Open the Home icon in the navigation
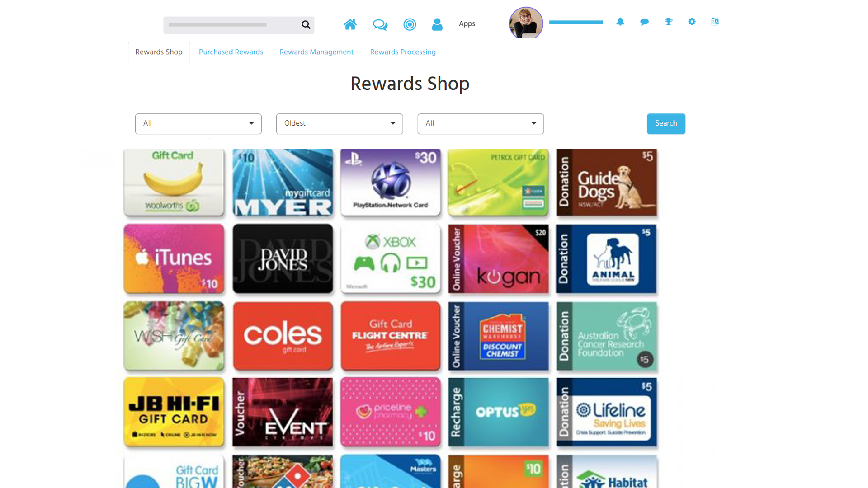Viewport: 868px width, 488px height. point(350,24)
